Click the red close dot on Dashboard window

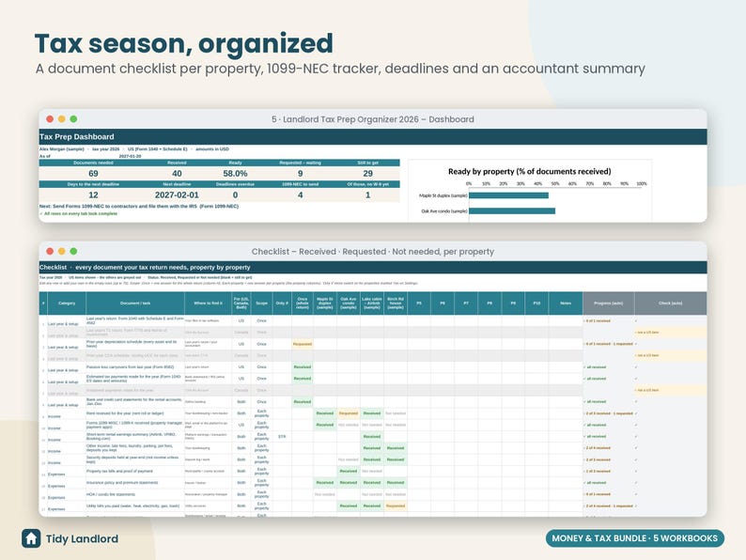[x=50, y=119]
